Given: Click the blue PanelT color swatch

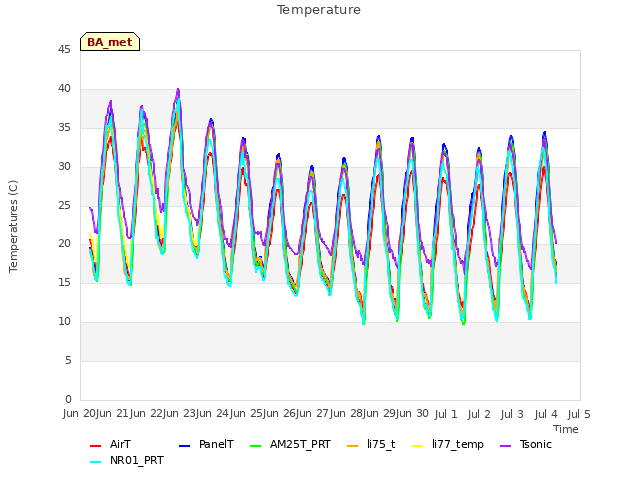Looking at the screenshot, I should 184,446.
